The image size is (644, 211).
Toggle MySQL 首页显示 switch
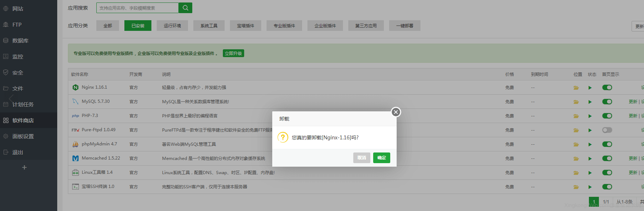coord(607,102)
